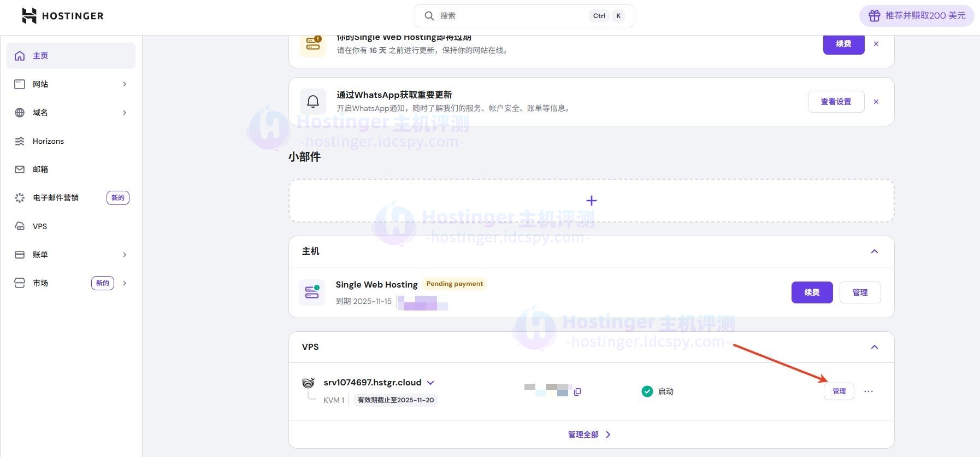Open VPS from the sidebar
Viewport: 980px width, 457px height.
(x=40, y=226)
